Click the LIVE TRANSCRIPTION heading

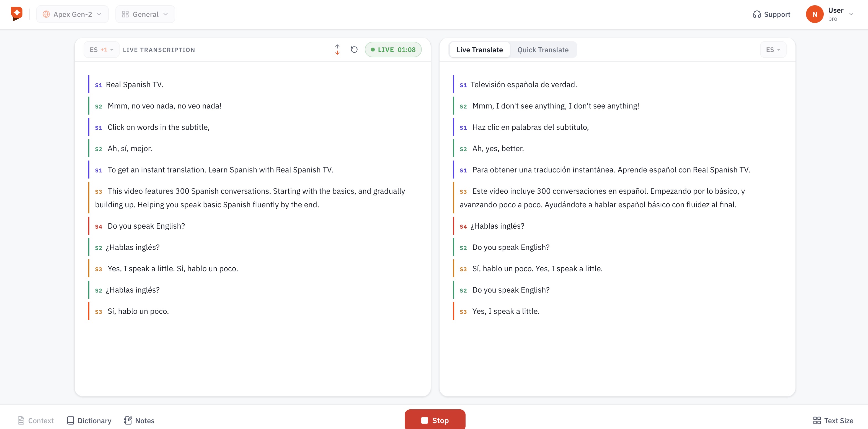point(159,50)
